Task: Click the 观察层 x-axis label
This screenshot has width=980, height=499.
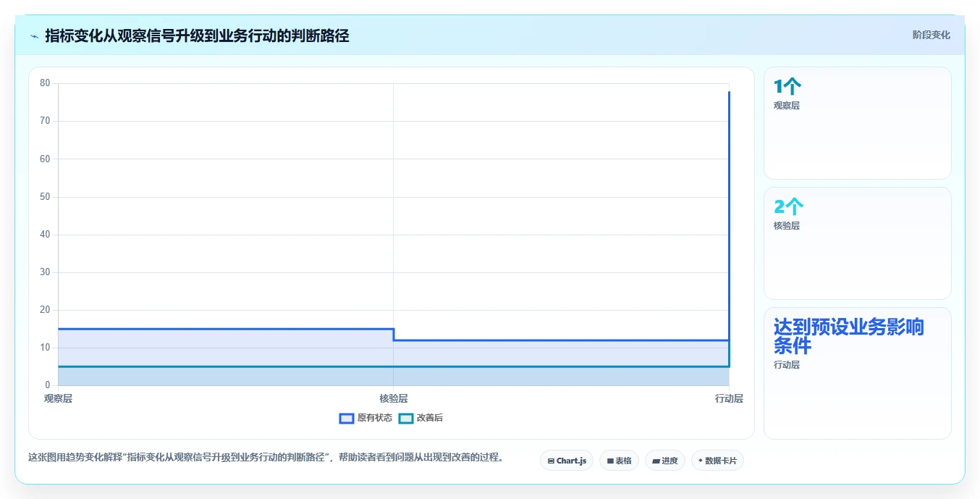Action: click(x=58, y=398)
